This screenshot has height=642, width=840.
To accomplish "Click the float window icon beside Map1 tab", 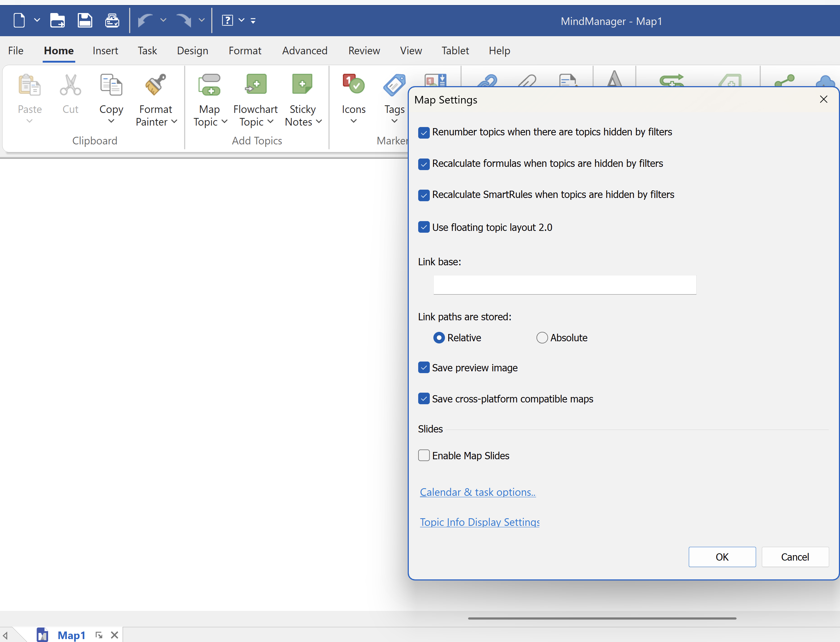I will 99,635.
